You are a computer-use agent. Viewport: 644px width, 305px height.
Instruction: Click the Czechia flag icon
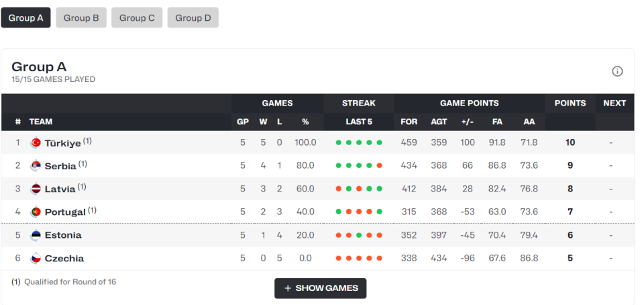(36, 258)
